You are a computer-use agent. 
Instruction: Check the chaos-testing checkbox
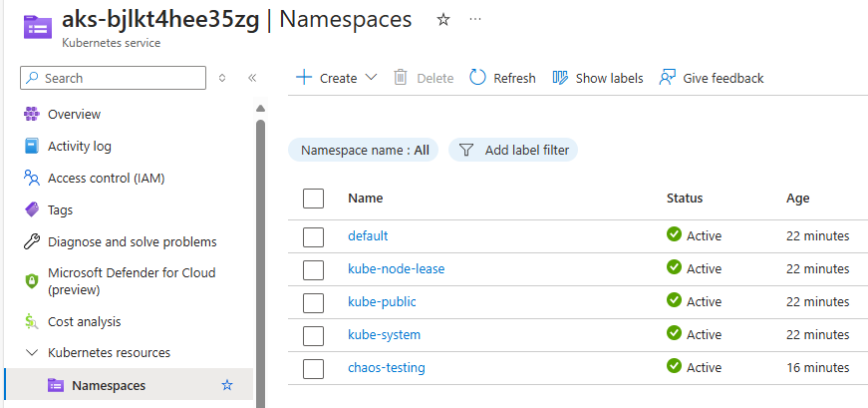tap(313, 369)
